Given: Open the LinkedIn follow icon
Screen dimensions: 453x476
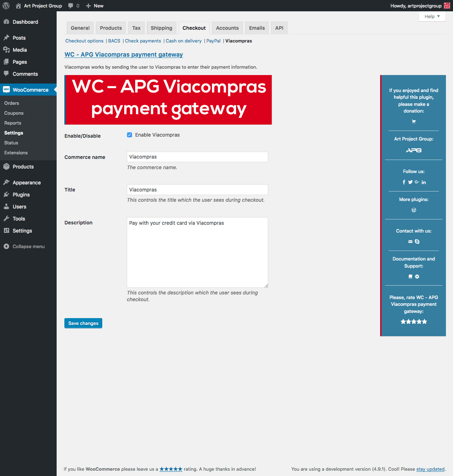Looking at the screenshot, I should (x=424, y=182).
